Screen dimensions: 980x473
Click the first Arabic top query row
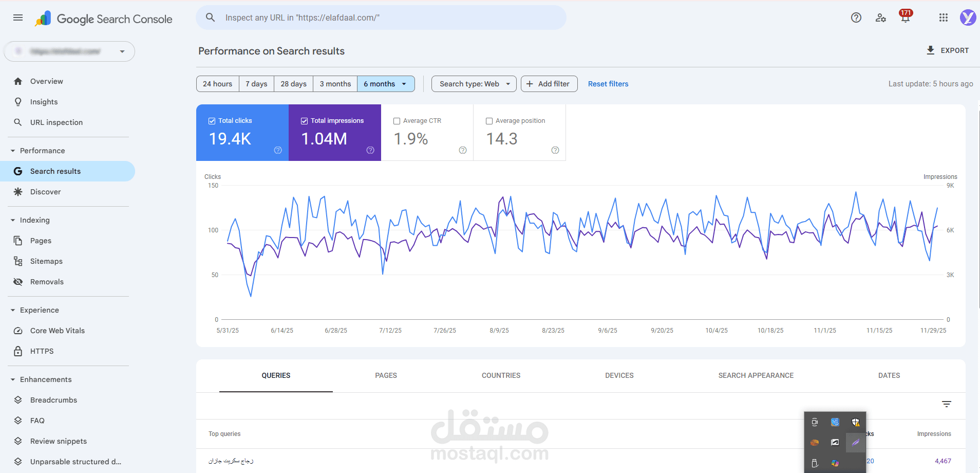pos(231,461)
